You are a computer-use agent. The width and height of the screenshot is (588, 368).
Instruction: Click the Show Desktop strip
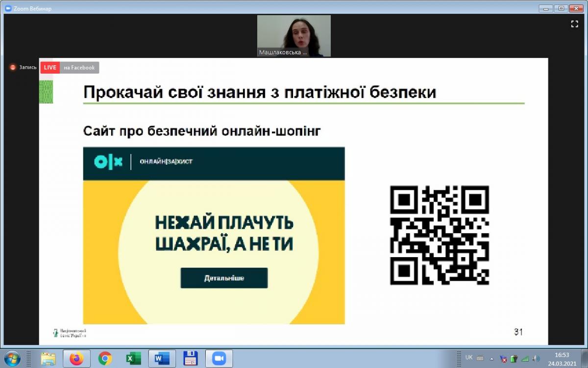coord(584,359)
